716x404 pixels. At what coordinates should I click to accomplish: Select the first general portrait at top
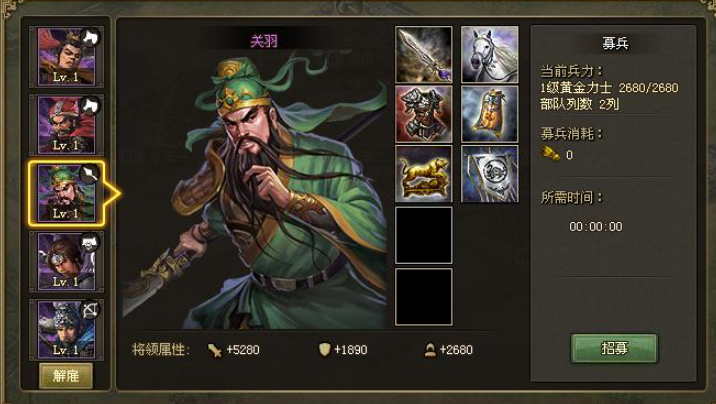pos(67,57)
